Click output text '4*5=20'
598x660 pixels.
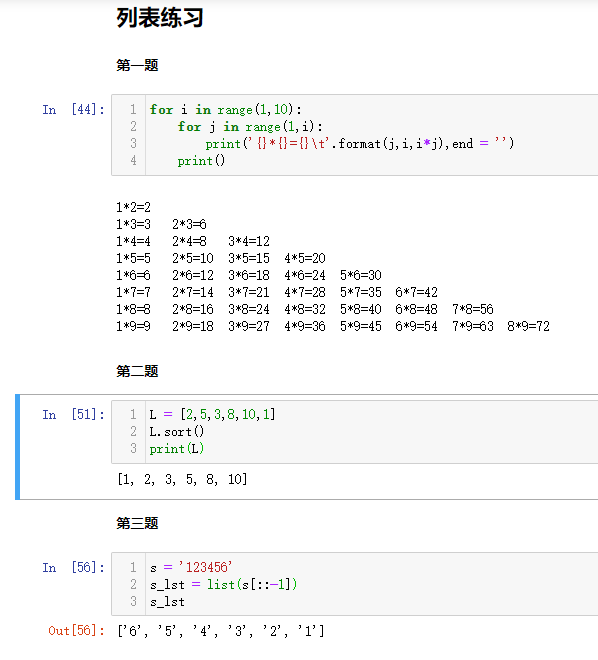pos(305,258)
